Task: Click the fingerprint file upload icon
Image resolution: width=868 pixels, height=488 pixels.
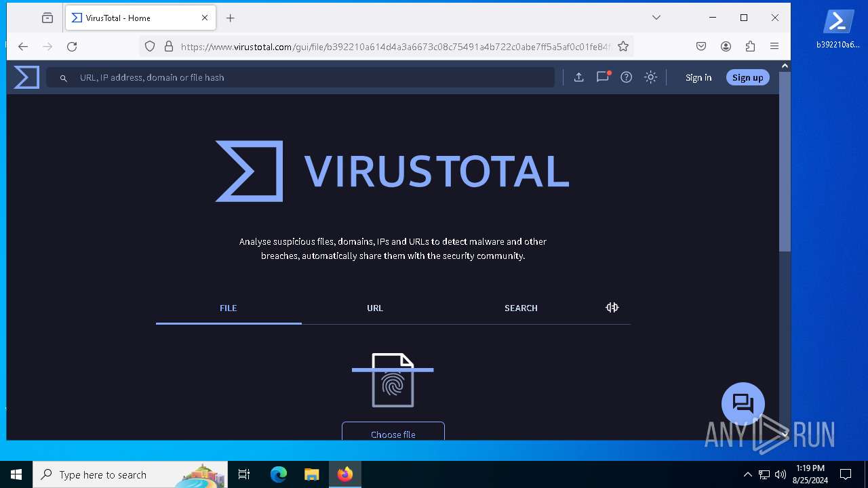Action: (393, 380)
